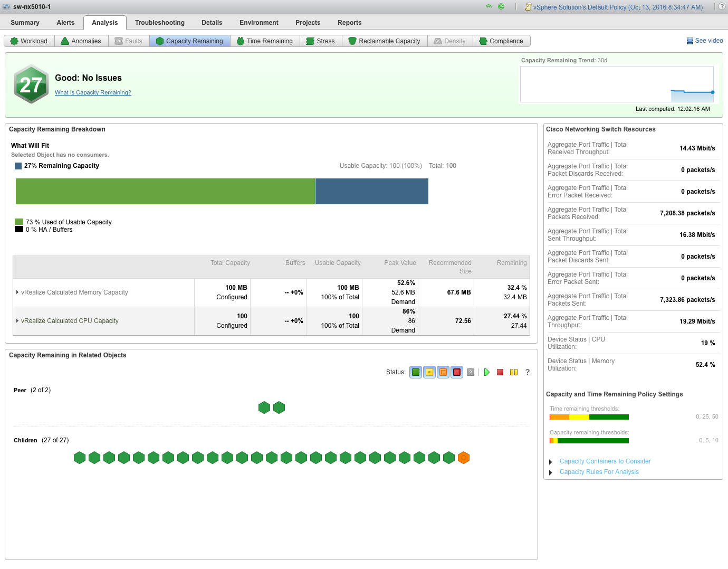
Task: Open the What Is Capacity Remaining link
Action: (x=93, y=92)
